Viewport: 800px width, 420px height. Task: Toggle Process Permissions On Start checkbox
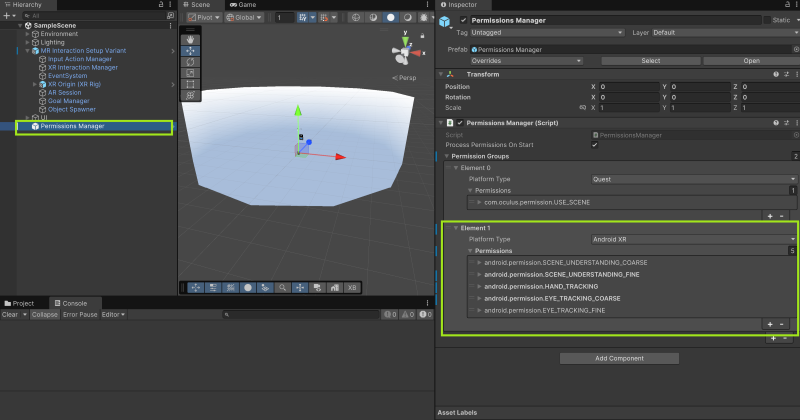pos(595,145)
